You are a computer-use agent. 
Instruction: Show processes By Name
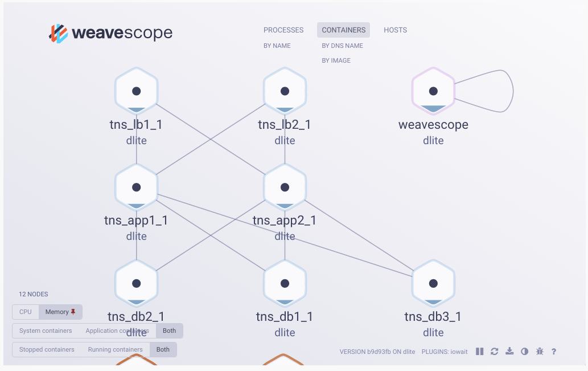(277, 46)
